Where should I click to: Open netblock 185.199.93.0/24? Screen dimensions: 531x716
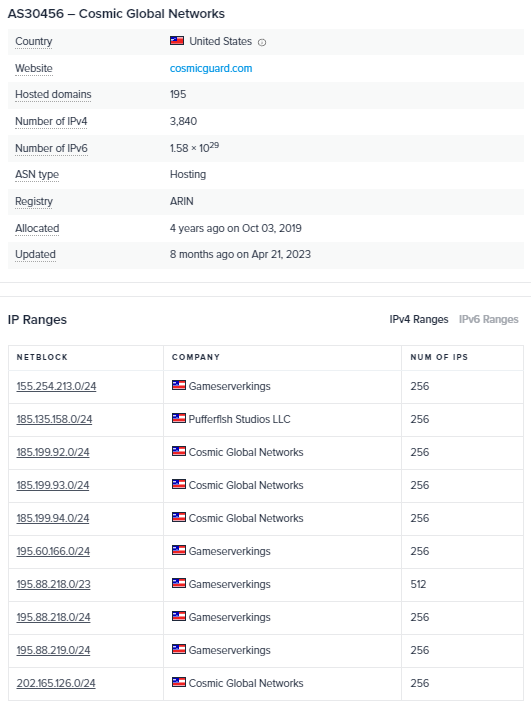tap(53, 485)
